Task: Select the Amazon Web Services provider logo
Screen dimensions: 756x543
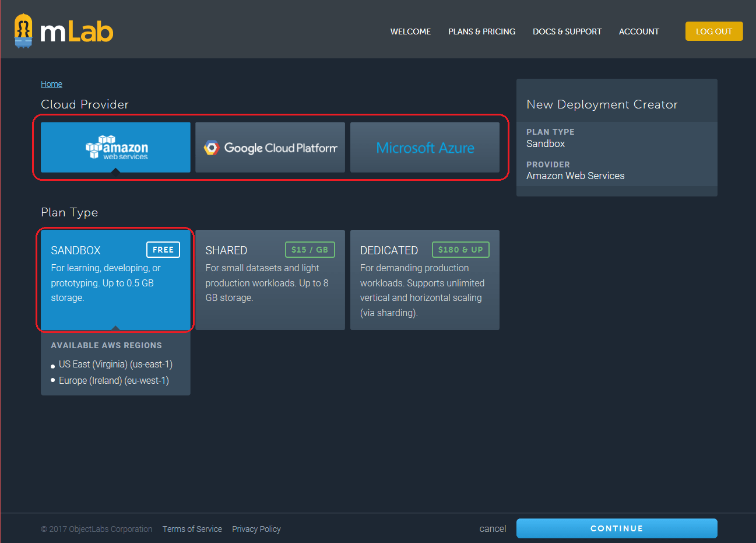Action: coord(115,147)
